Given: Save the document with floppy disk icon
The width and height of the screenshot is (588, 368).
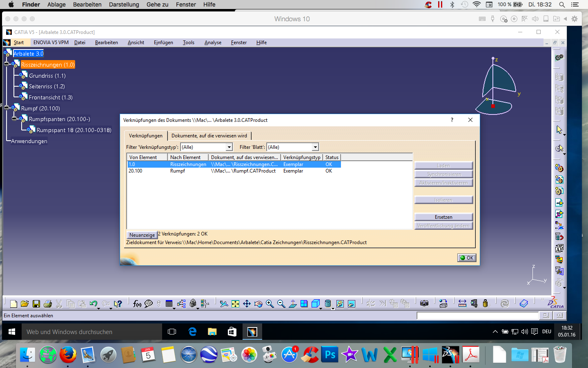Looking at the screenshot, I should tap(36, 303).
